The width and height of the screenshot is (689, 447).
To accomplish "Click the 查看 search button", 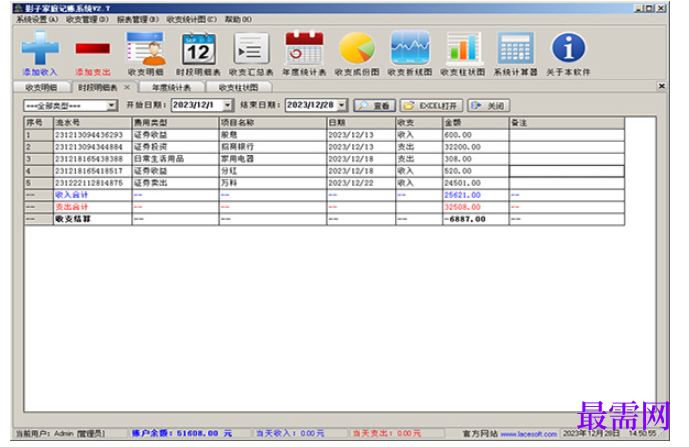I will 374,105.
